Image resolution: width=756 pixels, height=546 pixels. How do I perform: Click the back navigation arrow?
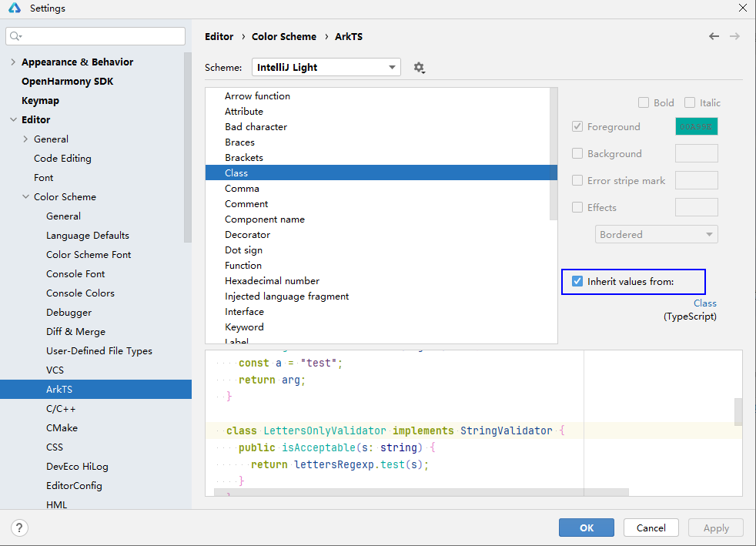coord(714,36)
